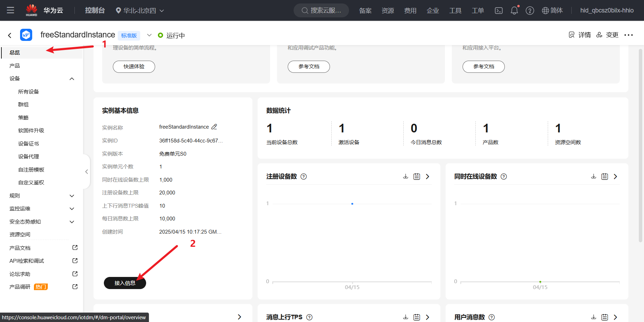Click the IoT instance service icon

click(x=26, y=35)
